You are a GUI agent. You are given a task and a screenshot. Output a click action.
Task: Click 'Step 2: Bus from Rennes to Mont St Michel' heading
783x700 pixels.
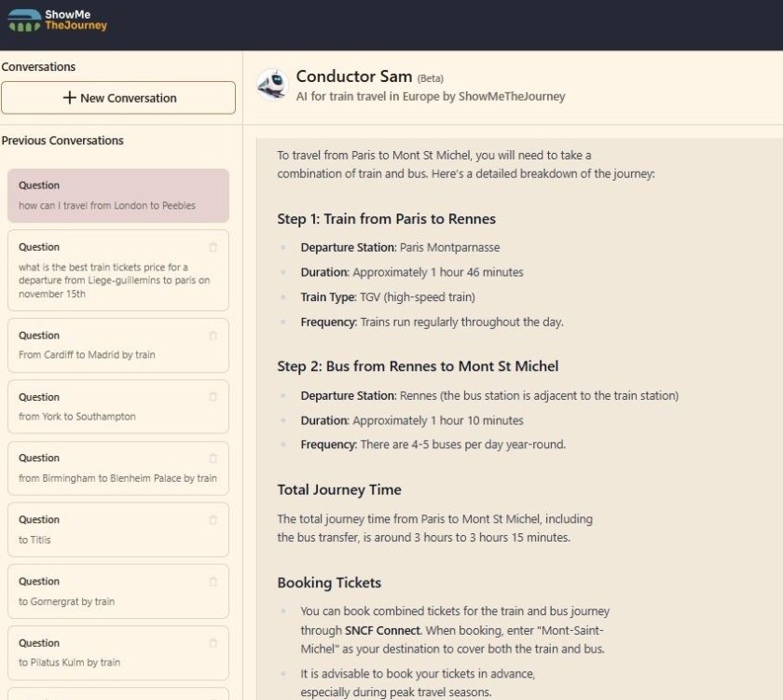418,366
